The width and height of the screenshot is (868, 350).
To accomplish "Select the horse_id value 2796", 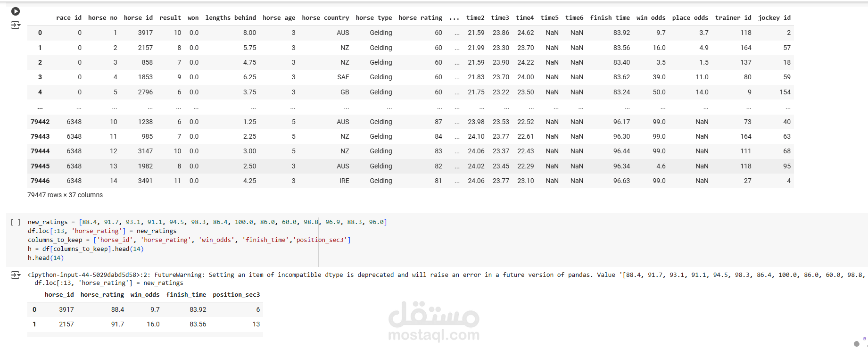I will pos(145,92).
